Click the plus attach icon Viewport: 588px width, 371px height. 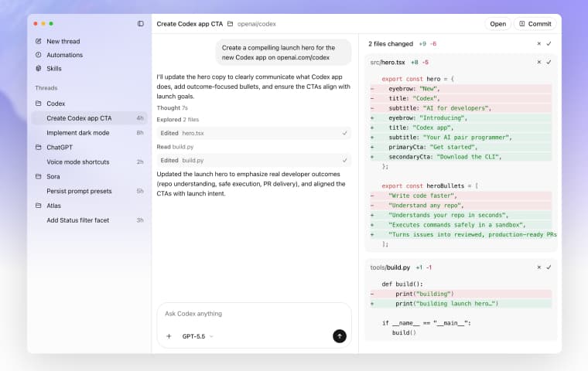[x=169, y=336]
